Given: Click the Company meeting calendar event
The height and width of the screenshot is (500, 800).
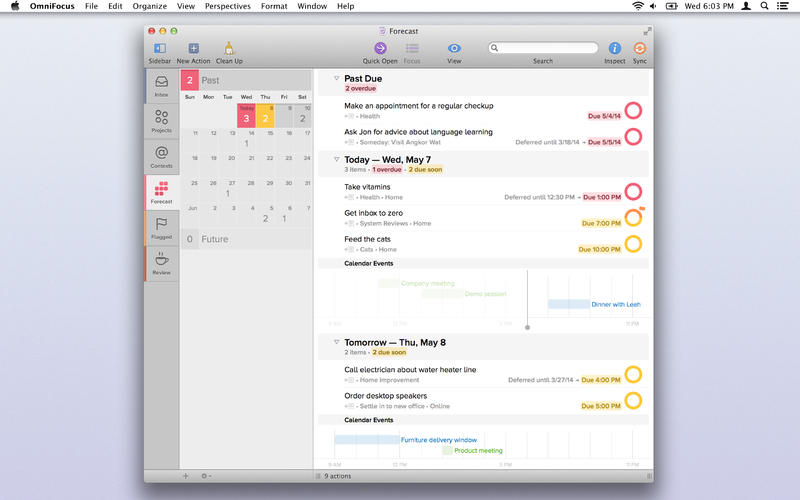Looking at the screenshot, I should (x=416, y=283).
